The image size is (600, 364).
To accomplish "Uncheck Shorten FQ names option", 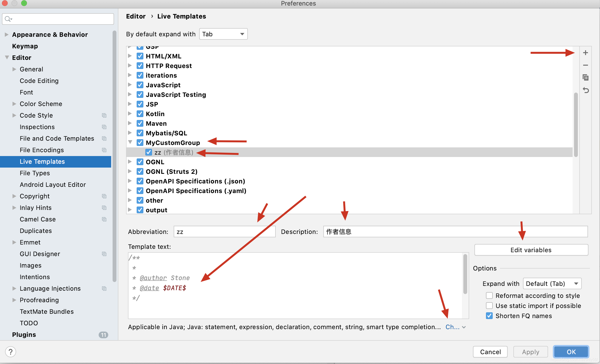I will pyautogui.click(x=489, y=316).
